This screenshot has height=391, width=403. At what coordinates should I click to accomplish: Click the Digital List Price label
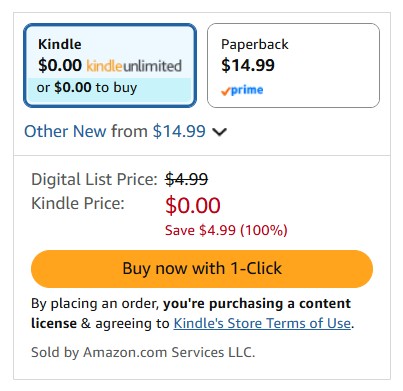(94, 179)
